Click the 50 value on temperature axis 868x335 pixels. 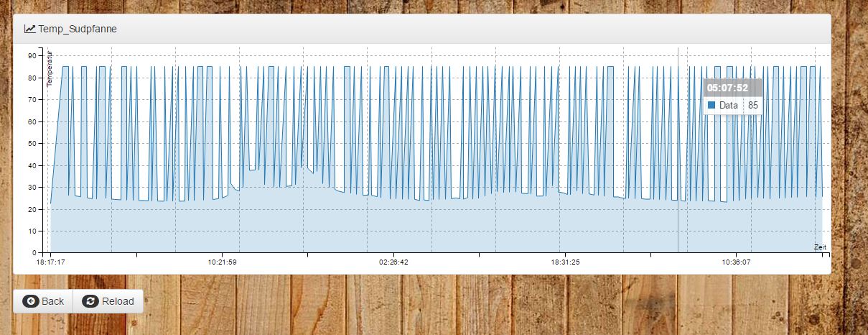[x=32, y=144]
